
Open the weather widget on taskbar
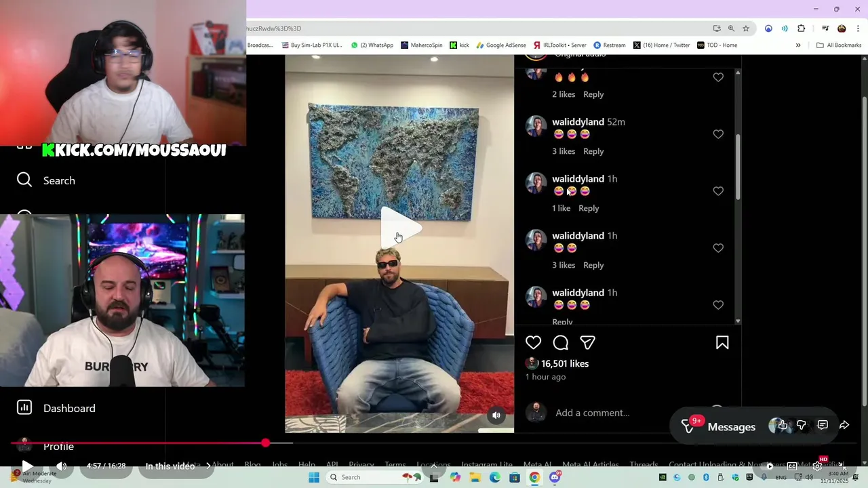(x=34, y=476)
